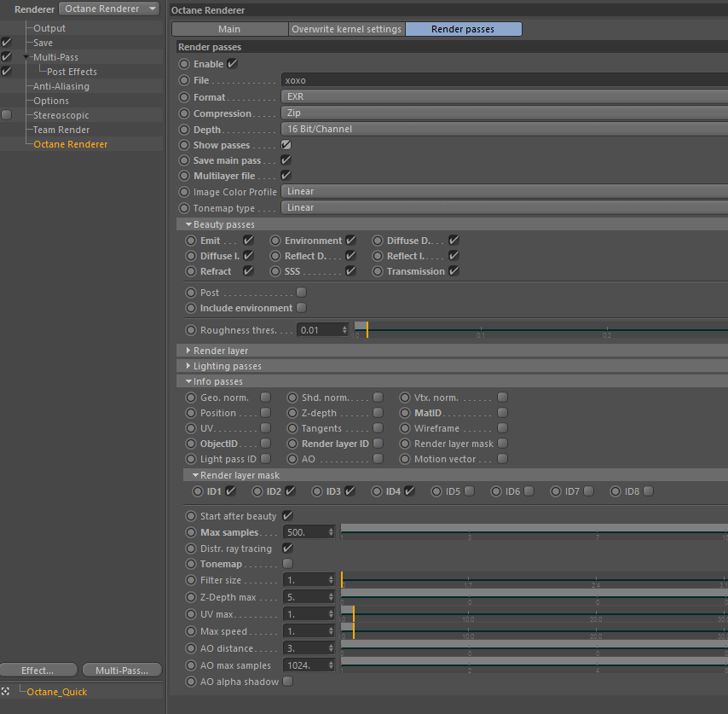Select Octane Renderer tree entry

(x=70, y=144)
